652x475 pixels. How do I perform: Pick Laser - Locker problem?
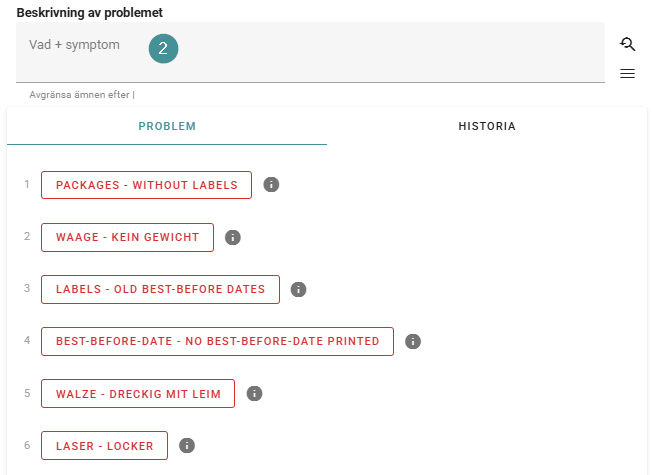[x=104, y=446]
